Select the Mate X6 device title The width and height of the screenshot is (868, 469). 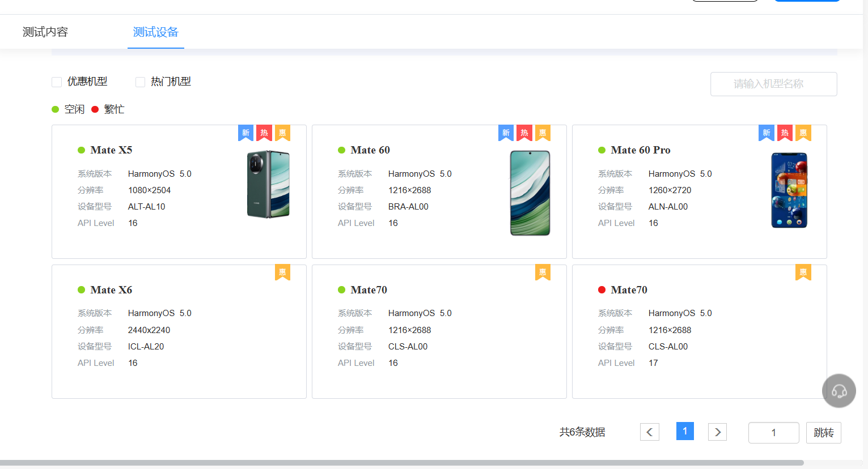111,290
